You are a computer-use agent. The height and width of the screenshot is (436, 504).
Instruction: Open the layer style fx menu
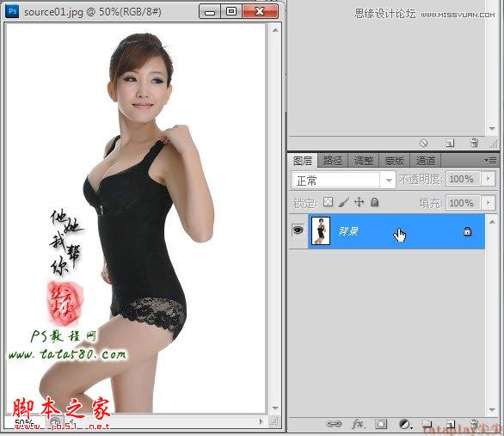pyautogui.click(x=358, y=424)
